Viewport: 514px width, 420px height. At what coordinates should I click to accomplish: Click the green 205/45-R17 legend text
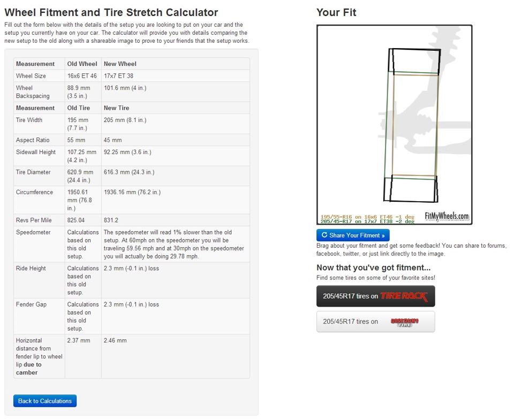[x=367, y=222]
